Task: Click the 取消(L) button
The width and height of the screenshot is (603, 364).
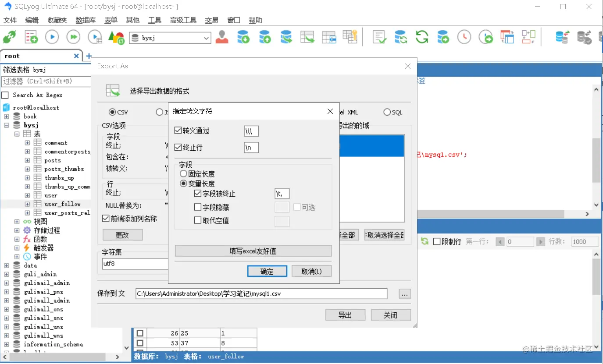Action: (x=311, y=271)
